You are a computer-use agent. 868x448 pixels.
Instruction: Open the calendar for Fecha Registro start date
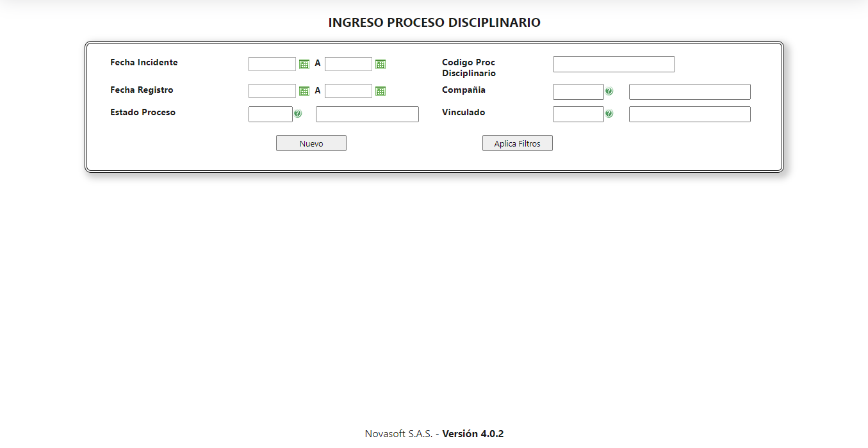click(x=305, y=90)
